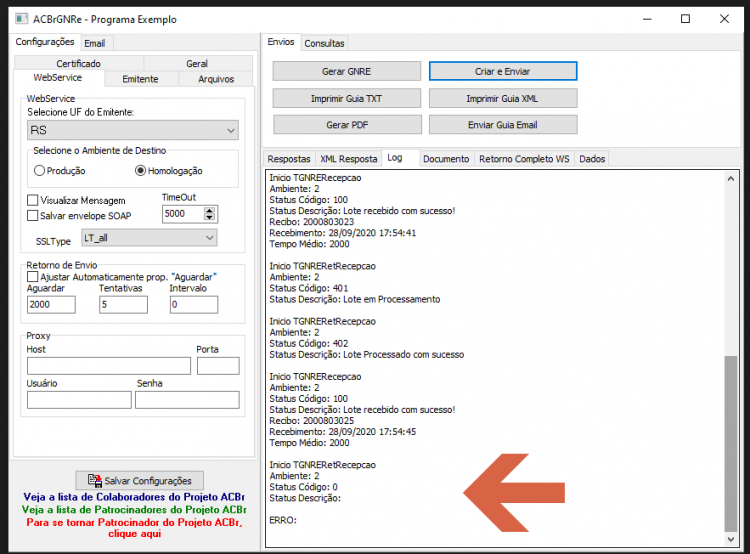Click the log scrollbar up arrow

(x=730, y=178)
